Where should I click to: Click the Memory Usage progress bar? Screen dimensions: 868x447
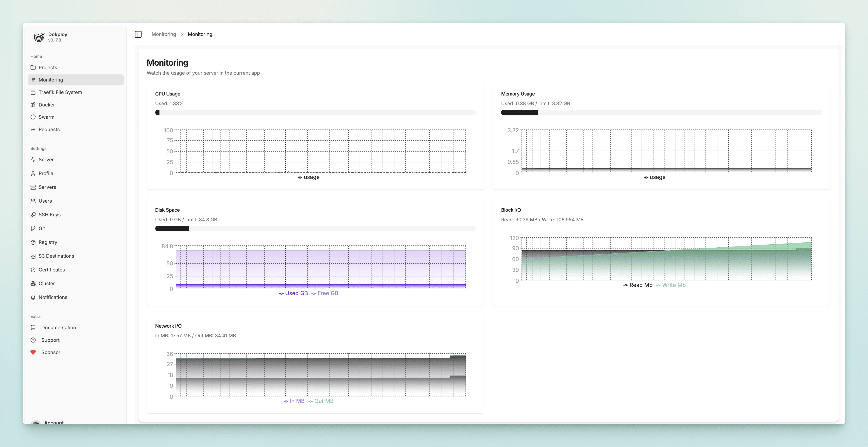[661, 113]
